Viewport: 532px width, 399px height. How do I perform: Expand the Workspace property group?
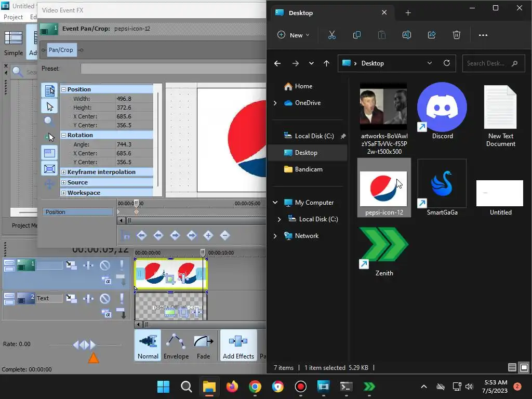click(x=63, y=193)
